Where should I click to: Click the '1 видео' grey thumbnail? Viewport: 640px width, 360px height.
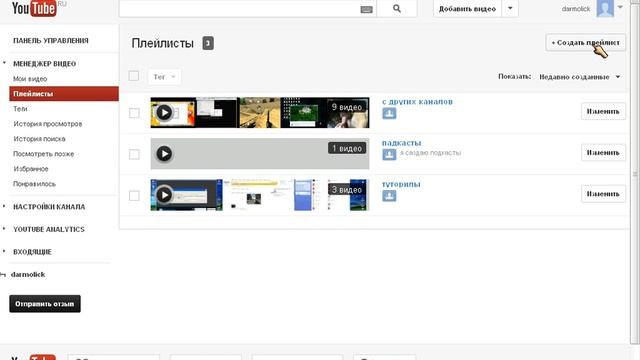click(260, 153)
